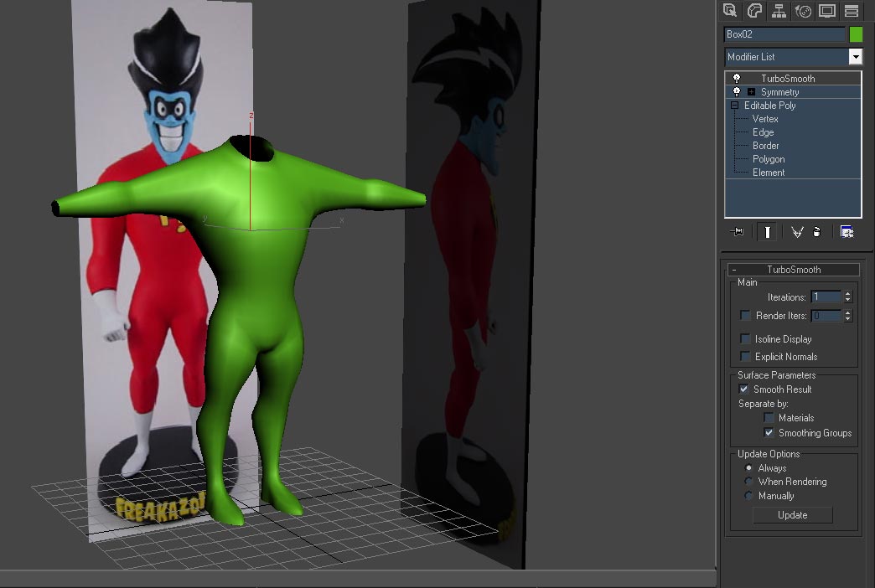Toggle Show End Result icon
This screenshot has width=875, height=588.
click(x=767, y=232)
